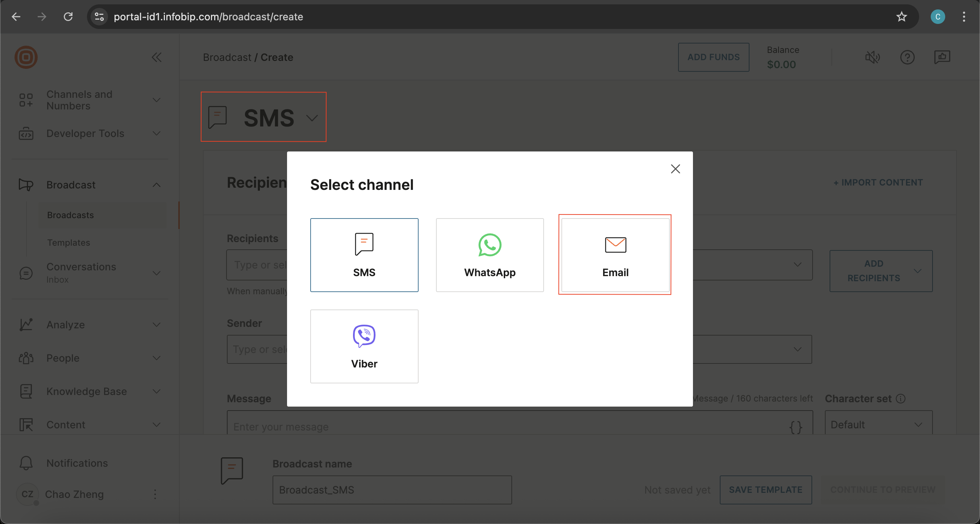Click the muted sound icon in header
The width and height of the screenshot is (980, 524).
[872, 57]
